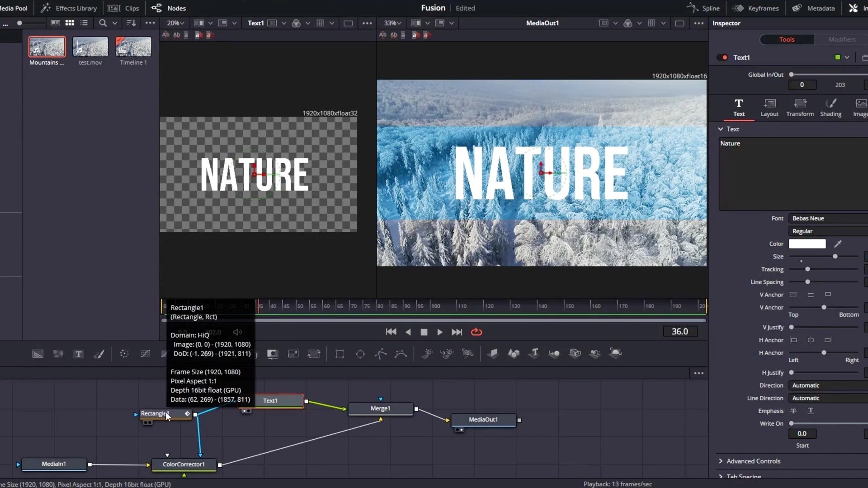Add a Polygon mask tool
Image resolution: width=868 pixels, height=488 pixels.
click(381, 354)
